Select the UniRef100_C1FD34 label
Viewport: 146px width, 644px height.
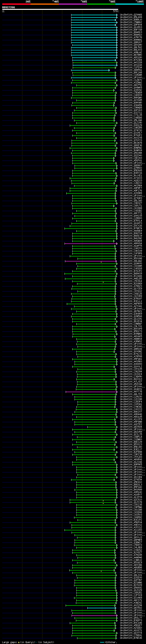pos(131,67)
